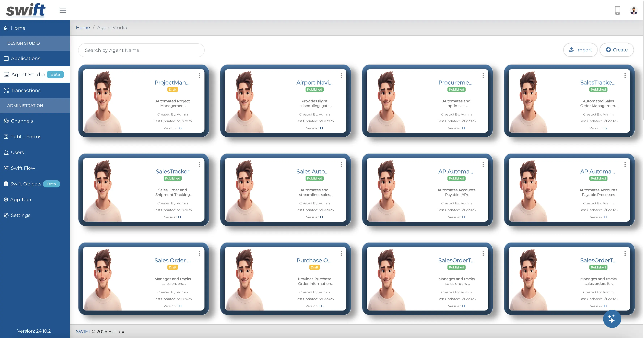Screen dimensions: 644x338
Task: Go to Channels in sidebar
Action: point(22,121)
